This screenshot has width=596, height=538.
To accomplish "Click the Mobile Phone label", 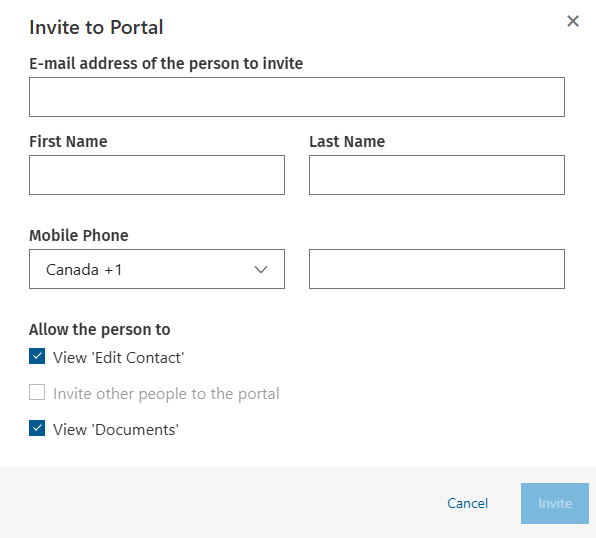I will pos(79,236).
